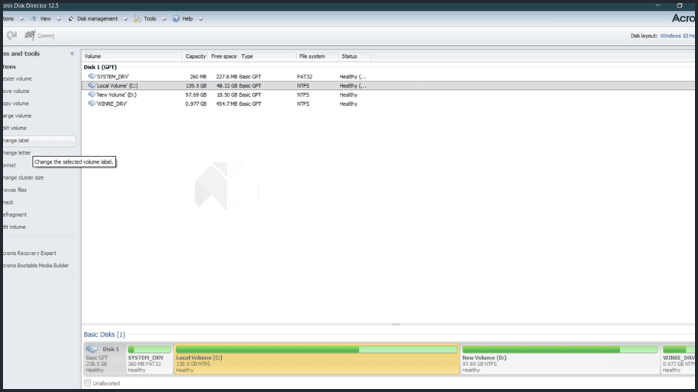Select the 'SYSTEM_DRV' volume row
The image size is (698, 392).
pyautogui.click(x=388, y=77)
